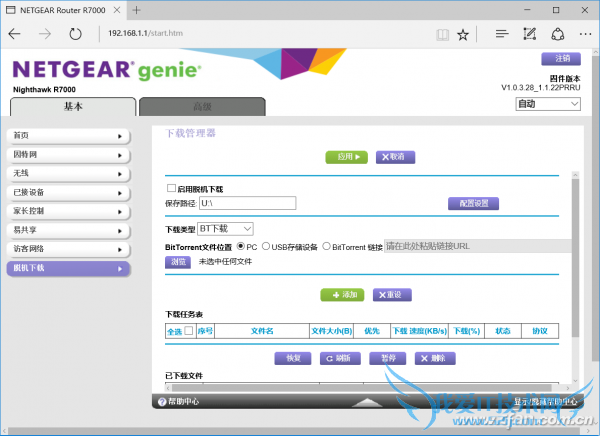Click the help center question mark icon

(162, 402)
